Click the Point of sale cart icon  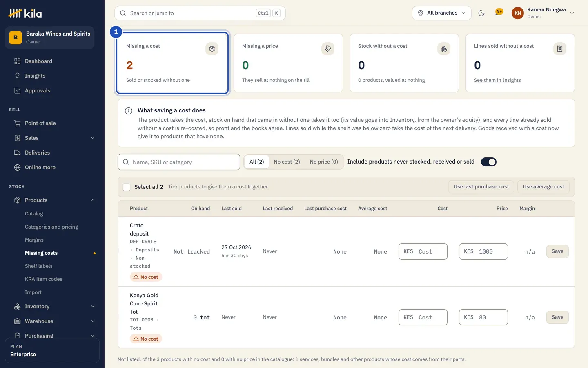tap(17, 123)
